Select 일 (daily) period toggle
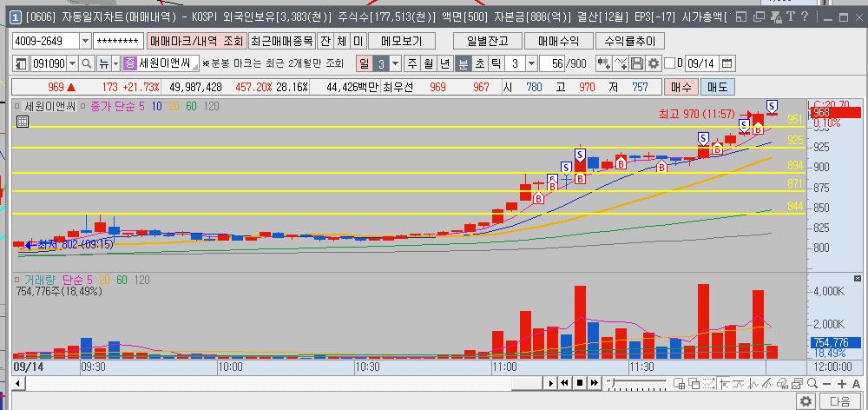868x410 pixels. [x=364, y=63]
